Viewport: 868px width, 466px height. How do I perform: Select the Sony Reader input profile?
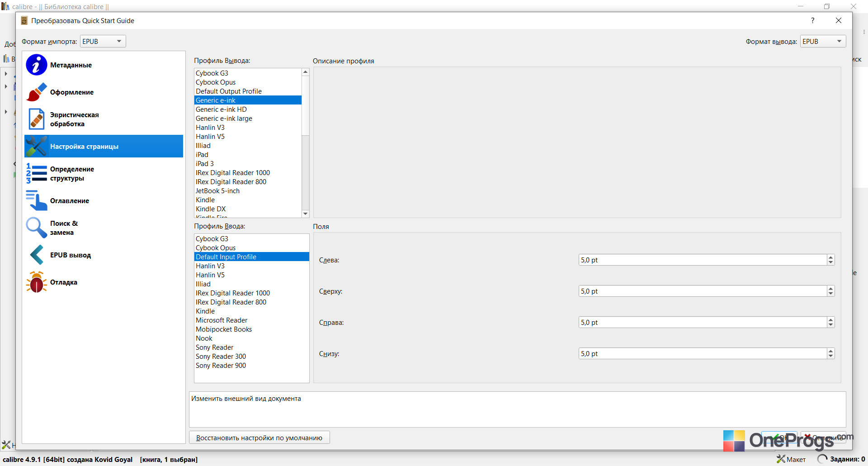(252, 347)
